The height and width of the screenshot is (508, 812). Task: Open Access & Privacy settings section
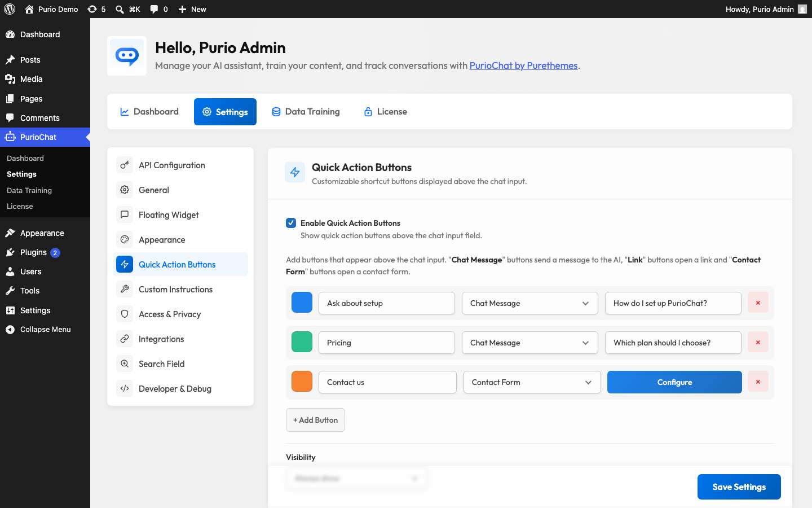point(180,314)
